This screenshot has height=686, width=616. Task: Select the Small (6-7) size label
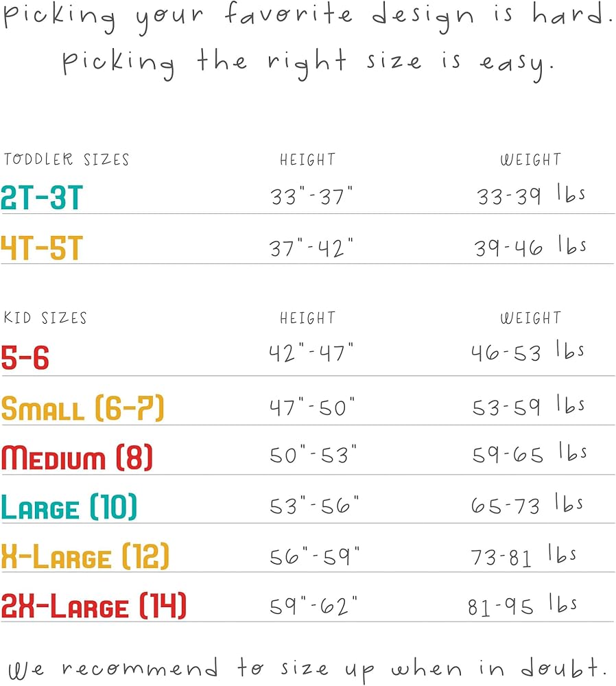(x=83, y=408)
